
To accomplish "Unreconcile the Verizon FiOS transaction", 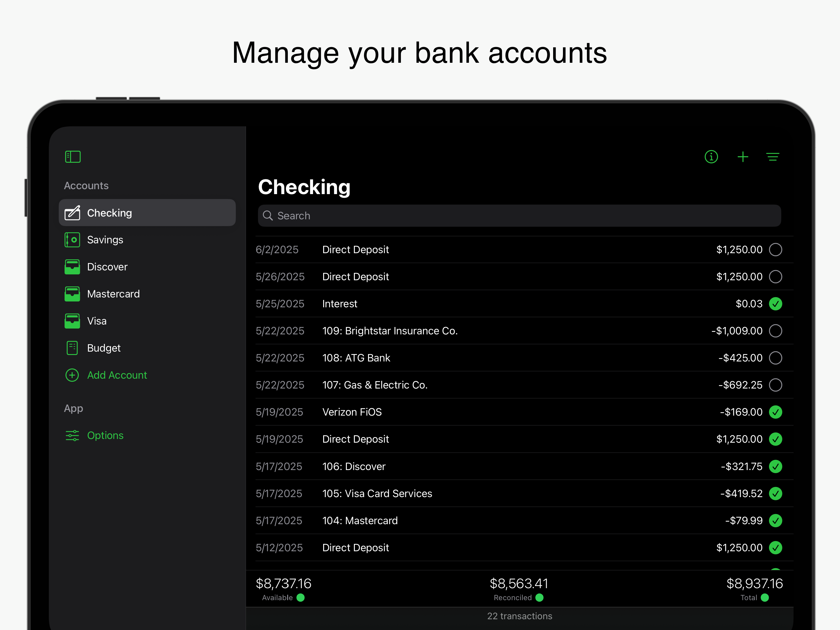I will (x=775, y=412).
